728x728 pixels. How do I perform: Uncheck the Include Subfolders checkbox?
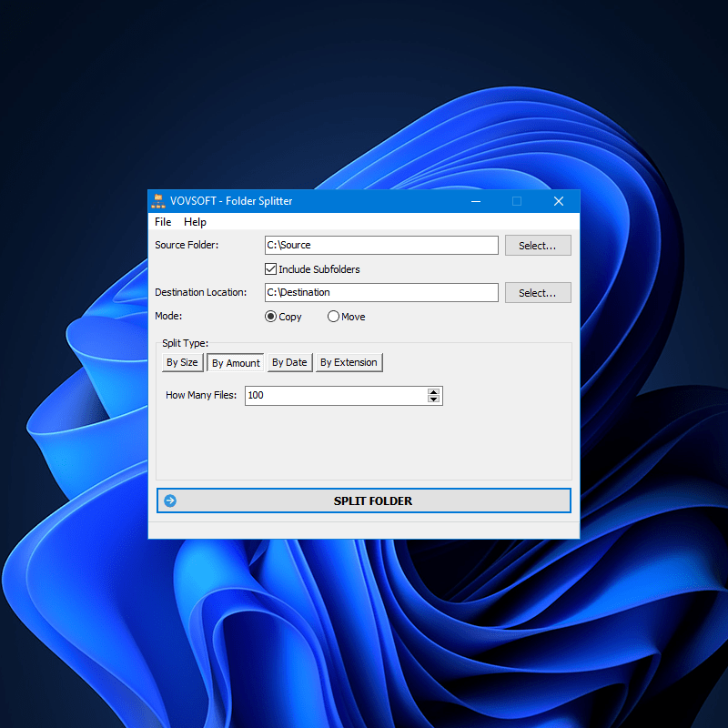[x=270, y=268]
